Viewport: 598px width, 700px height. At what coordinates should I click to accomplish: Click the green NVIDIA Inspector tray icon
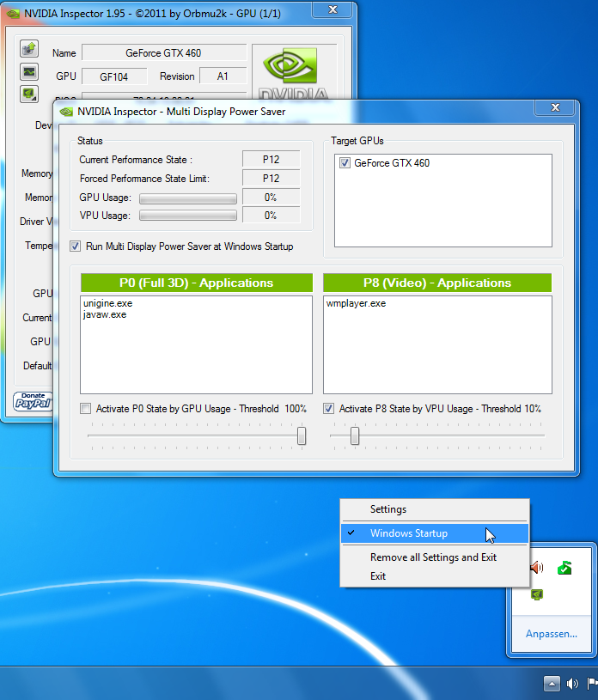click(x=537, y=593)
